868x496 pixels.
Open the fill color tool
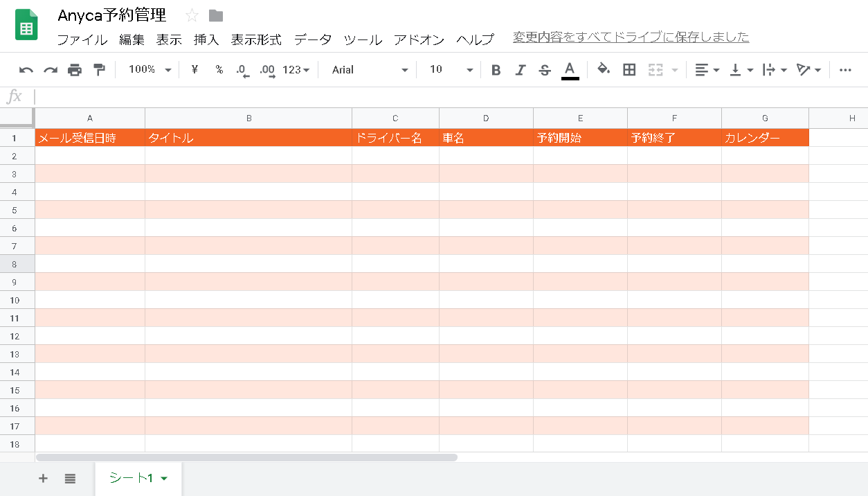tap(604, 69)
